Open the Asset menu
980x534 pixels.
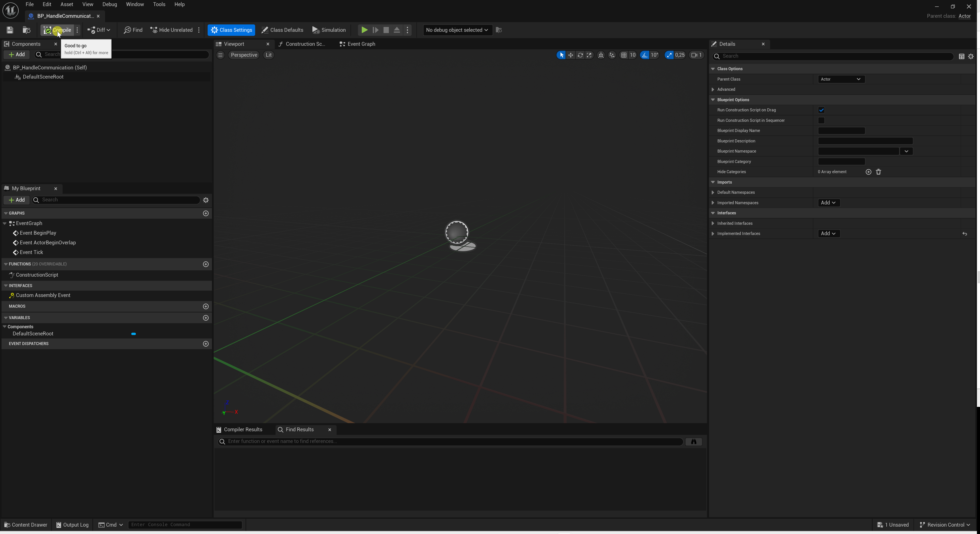[x=67, y=4]
